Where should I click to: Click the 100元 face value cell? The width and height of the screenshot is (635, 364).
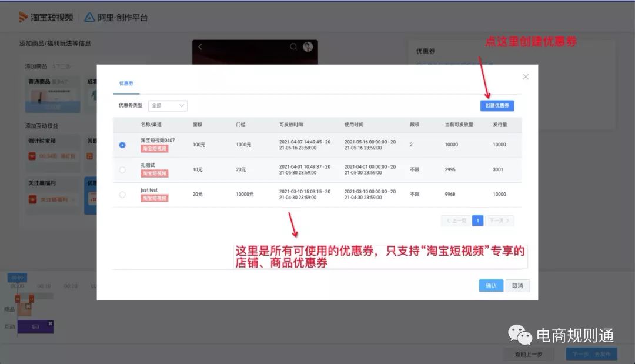coord(199,145)
